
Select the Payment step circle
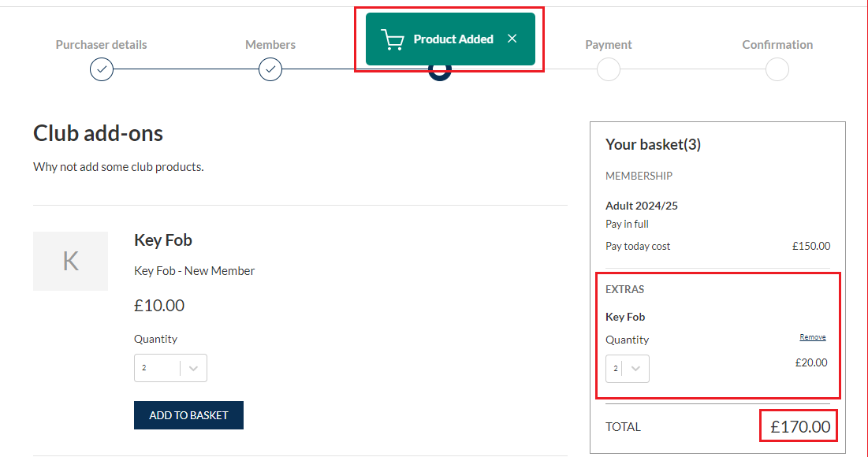coord(609,69)
